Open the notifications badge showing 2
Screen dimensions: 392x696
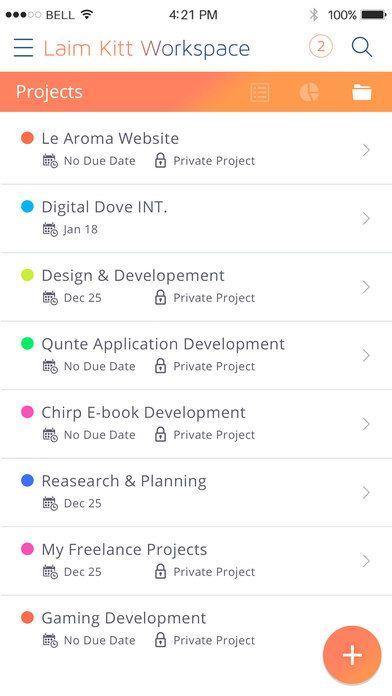pyautogui.click(x=321, y=47)
